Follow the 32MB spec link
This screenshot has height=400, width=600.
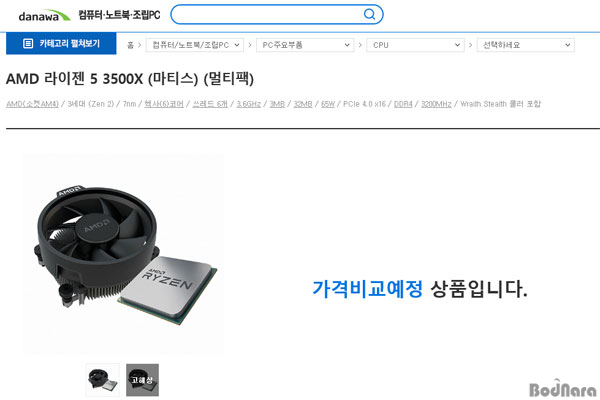click(x=303, y=104)
